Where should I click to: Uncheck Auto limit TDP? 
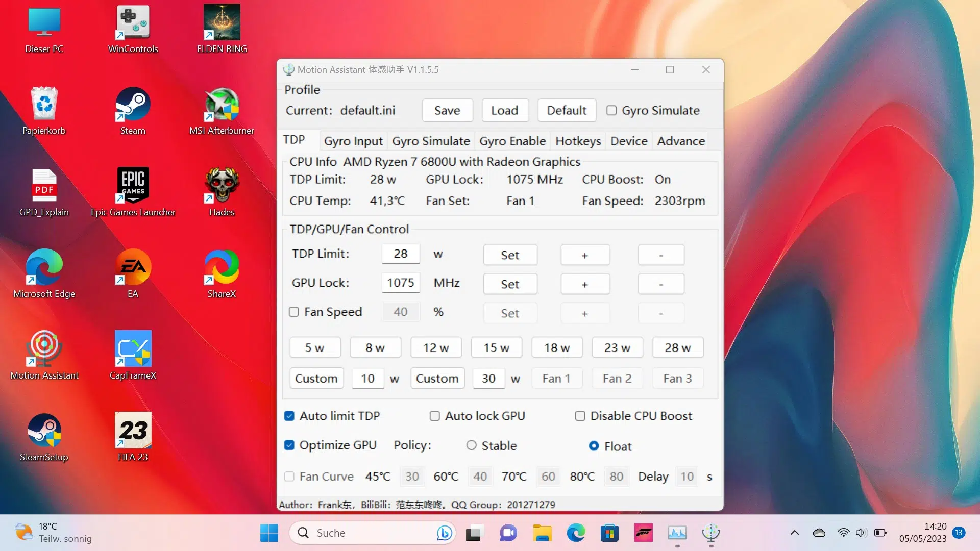click(289, 416)
